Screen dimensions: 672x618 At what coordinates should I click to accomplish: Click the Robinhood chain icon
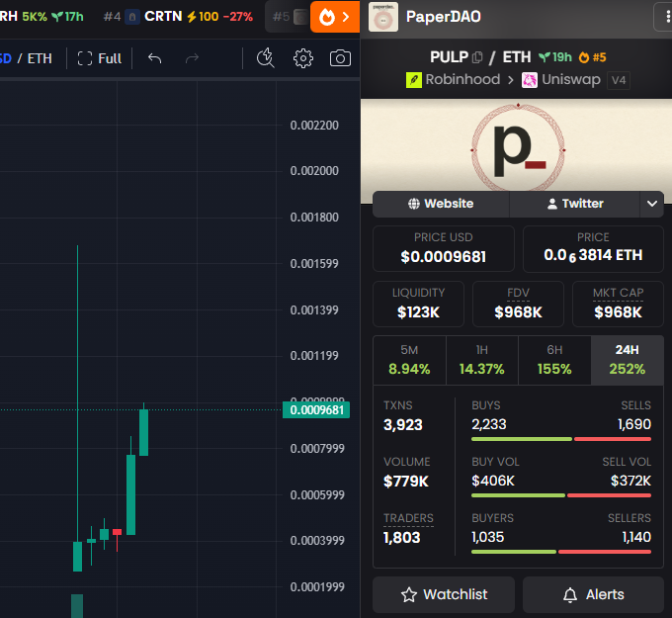pyautogui.click(x=413, y=80)
